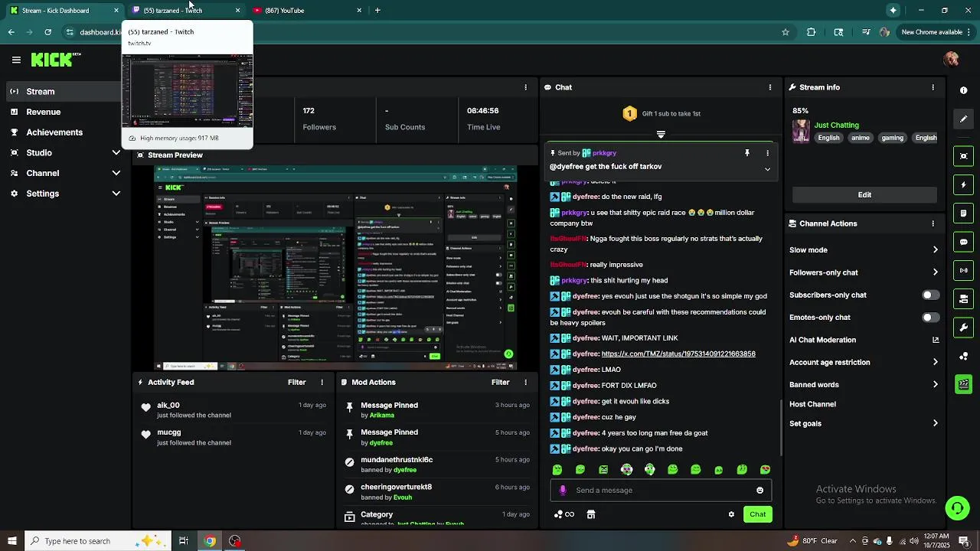Open Windows Start menu
This screenshot has height=551, width=980.
(x=11, y=541)
